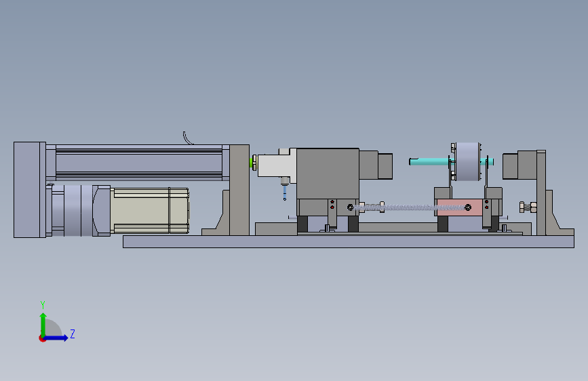The width and height of the screenshot is (588, 381).
Task: Select the large left end block of actuator
Action: (x=30, y=189)
